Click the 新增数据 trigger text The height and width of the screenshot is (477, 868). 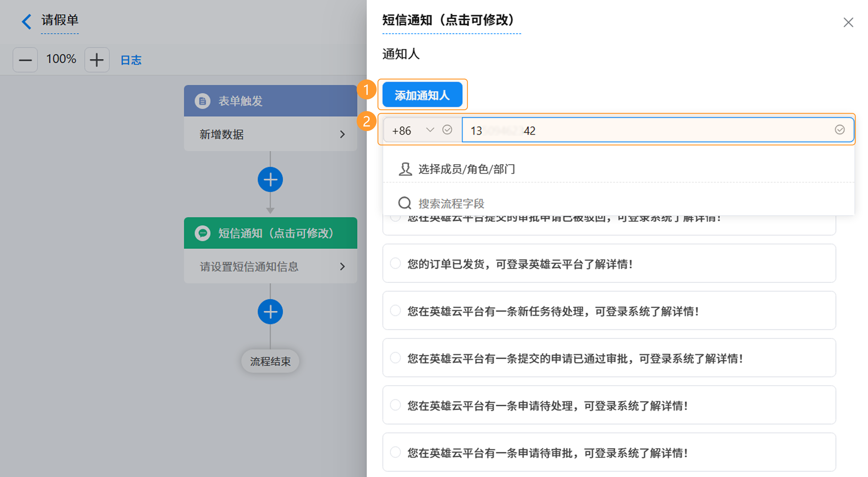point(221,134)
